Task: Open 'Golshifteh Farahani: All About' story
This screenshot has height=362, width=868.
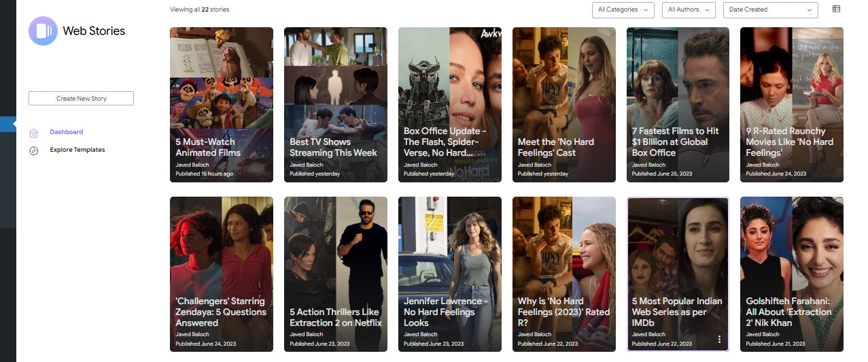Action: point(792,274)
